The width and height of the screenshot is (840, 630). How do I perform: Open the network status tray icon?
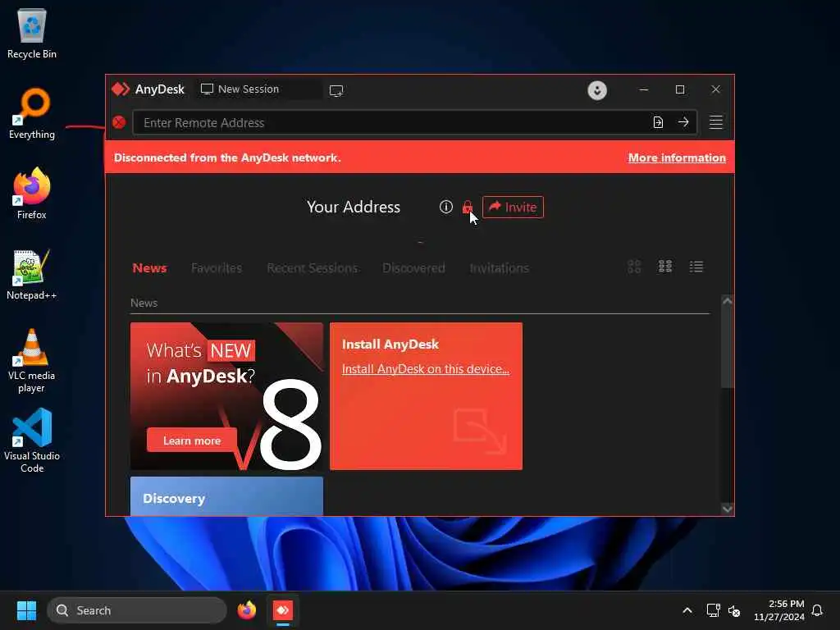pos(713,610)
